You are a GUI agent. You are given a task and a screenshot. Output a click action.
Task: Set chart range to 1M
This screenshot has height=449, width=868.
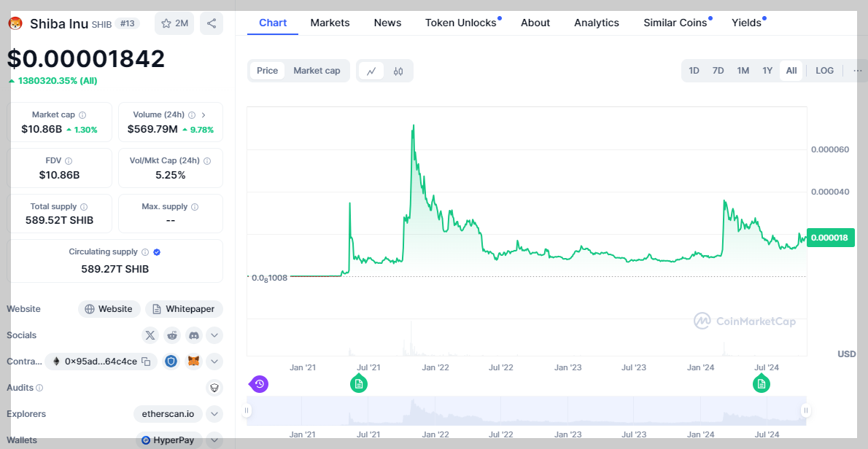[x=743, y=71]
